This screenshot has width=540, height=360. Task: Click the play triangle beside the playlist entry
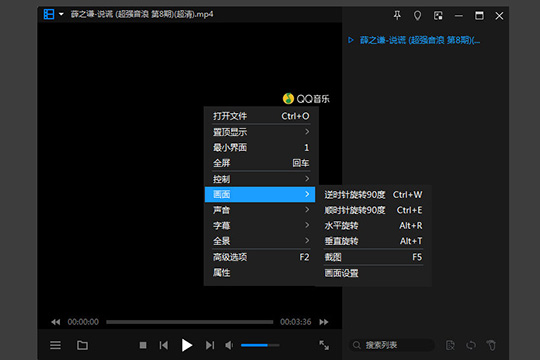(x=351, y=40)
